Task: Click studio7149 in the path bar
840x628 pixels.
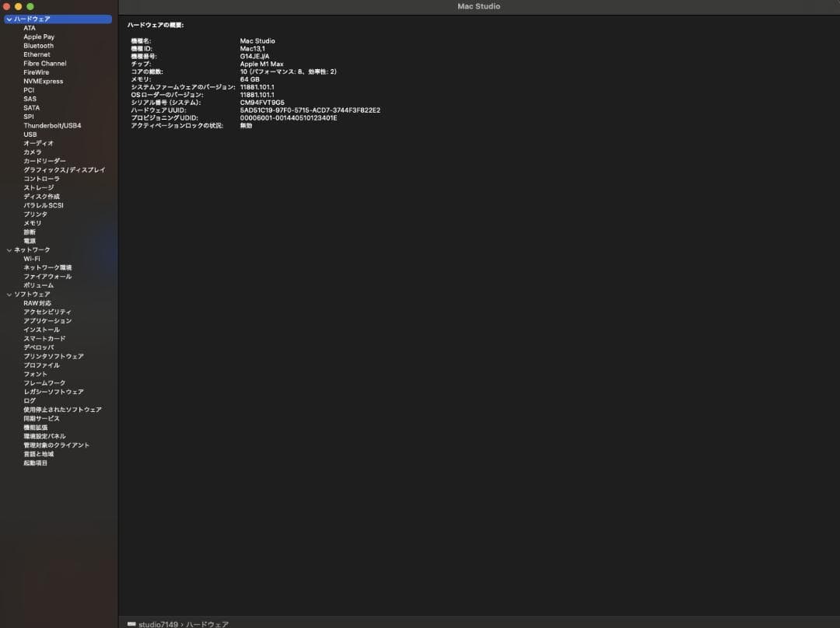Action: coord(158,624)
